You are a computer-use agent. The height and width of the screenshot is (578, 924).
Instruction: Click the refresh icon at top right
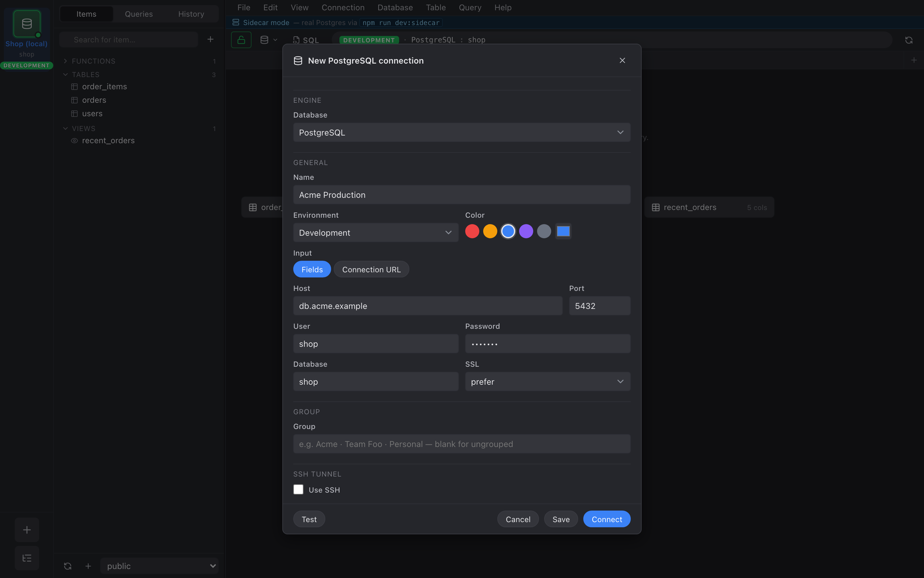(909, 40)
